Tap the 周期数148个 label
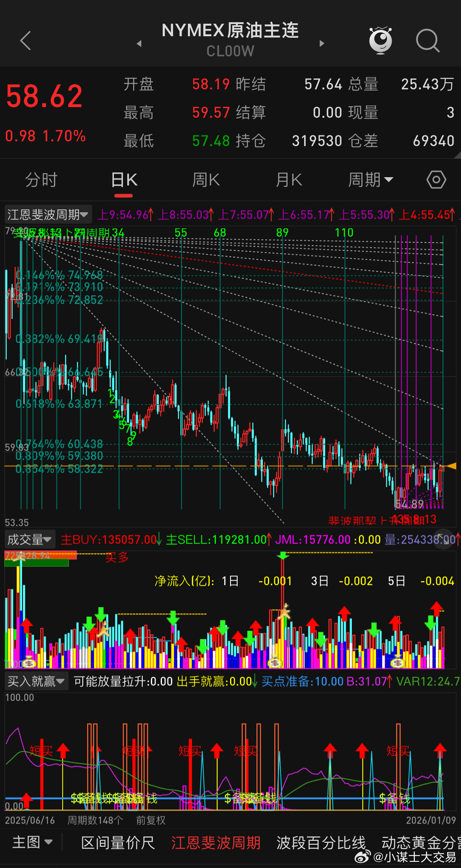Screen dimensions: 461x868 95,820
